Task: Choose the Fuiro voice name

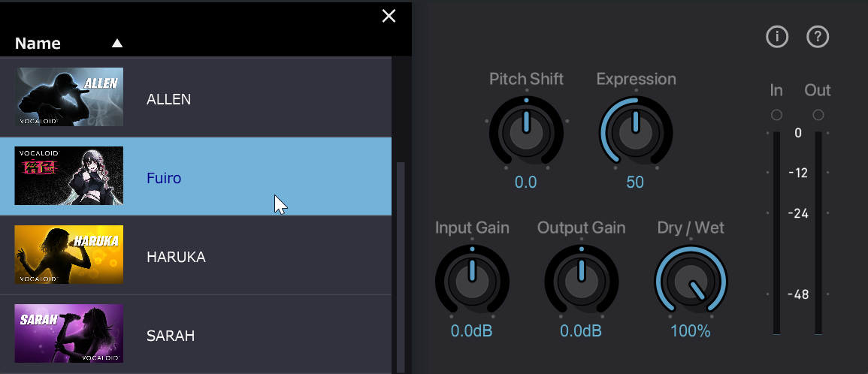Action: point(164,178)
